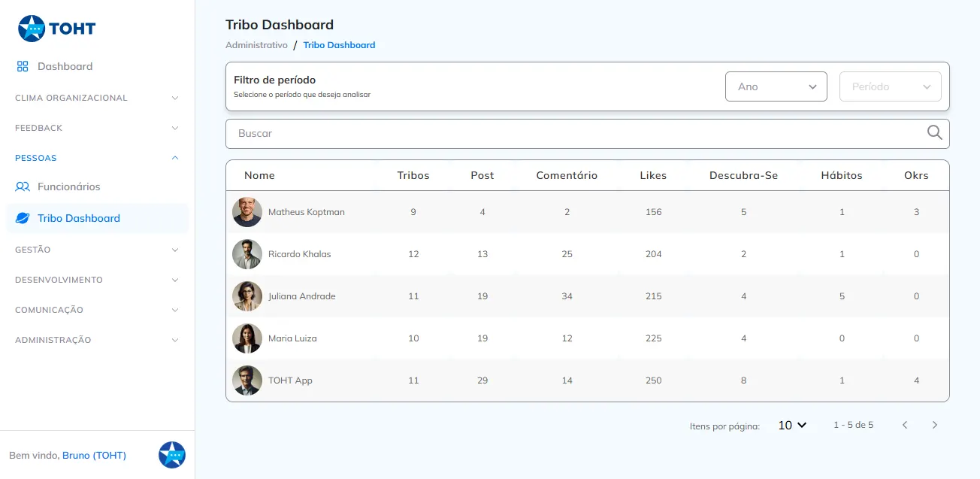Open the Período dropdown

tap(890, 86)
